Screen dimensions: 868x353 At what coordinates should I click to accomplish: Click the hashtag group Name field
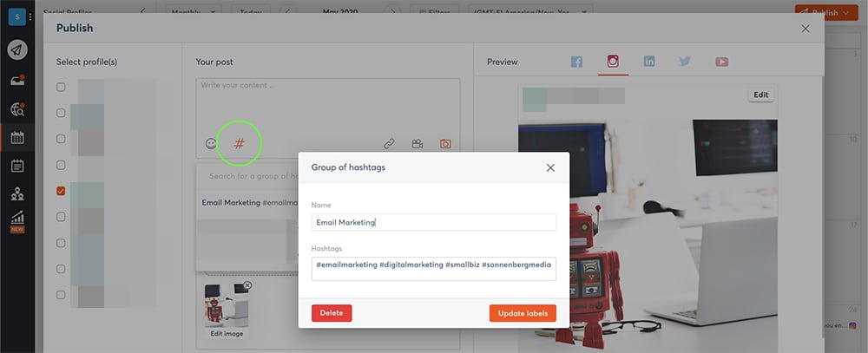pos(434,222)
